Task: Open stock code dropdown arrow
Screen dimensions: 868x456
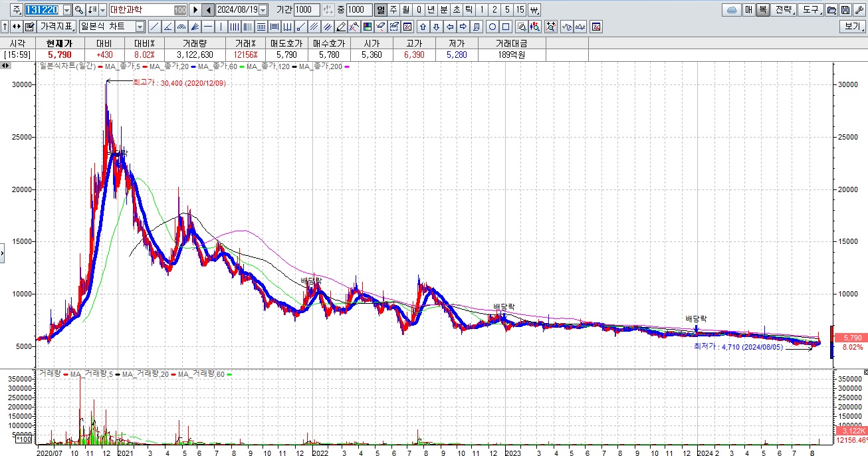Action: pos(67,10)
